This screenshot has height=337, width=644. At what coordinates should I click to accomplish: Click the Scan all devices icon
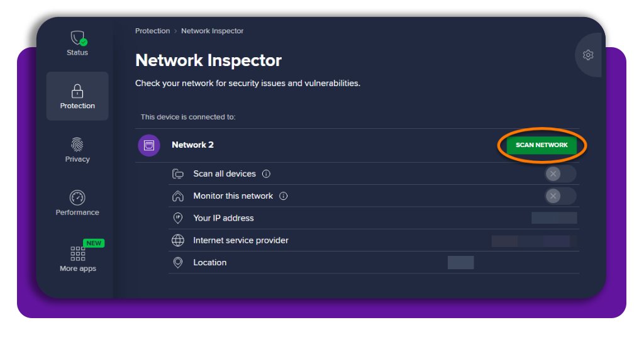pyautogui.click(x=178, y=174)
